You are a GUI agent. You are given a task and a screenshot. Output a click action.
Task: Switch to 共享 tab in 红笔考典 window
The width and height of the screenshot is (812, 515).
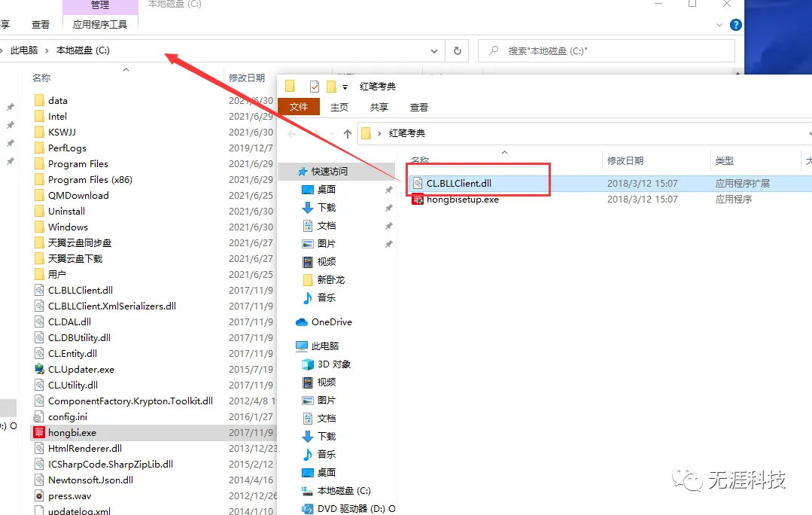click(379, 107)
